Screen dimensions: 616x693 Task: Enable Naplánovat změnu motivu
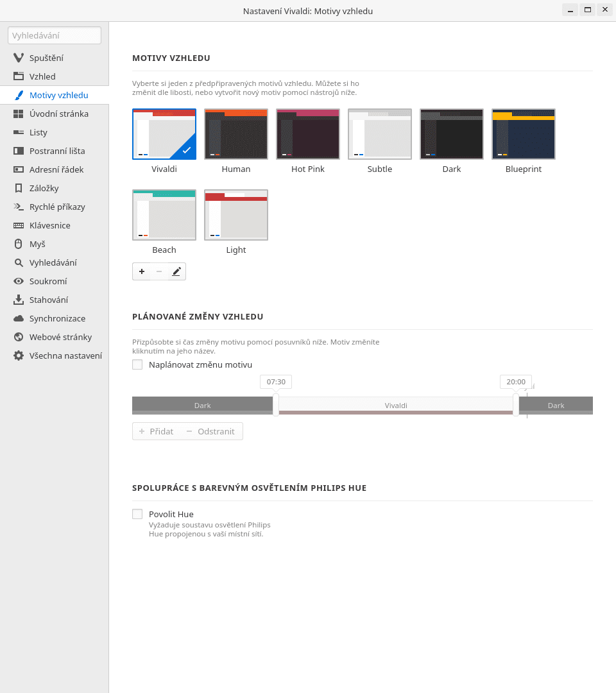(137, 364)
